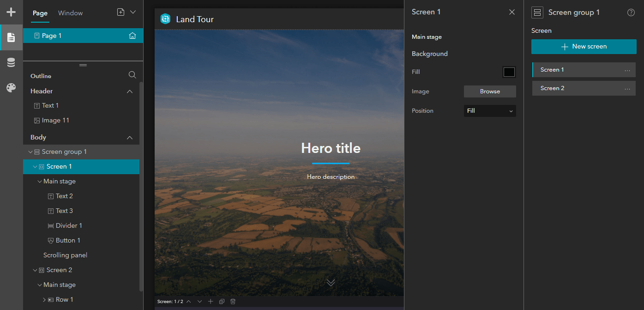This screenshot has height=310, width=644.
Task: Open the Page panel icon in sidebar
Action: click(11, 37)
